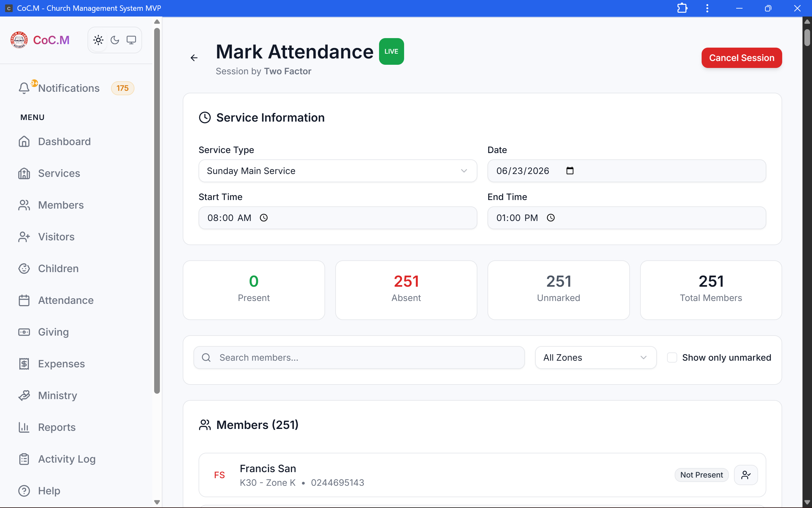Open the Service Type dropdown
The image size is (812, 508).
(337, 171)
